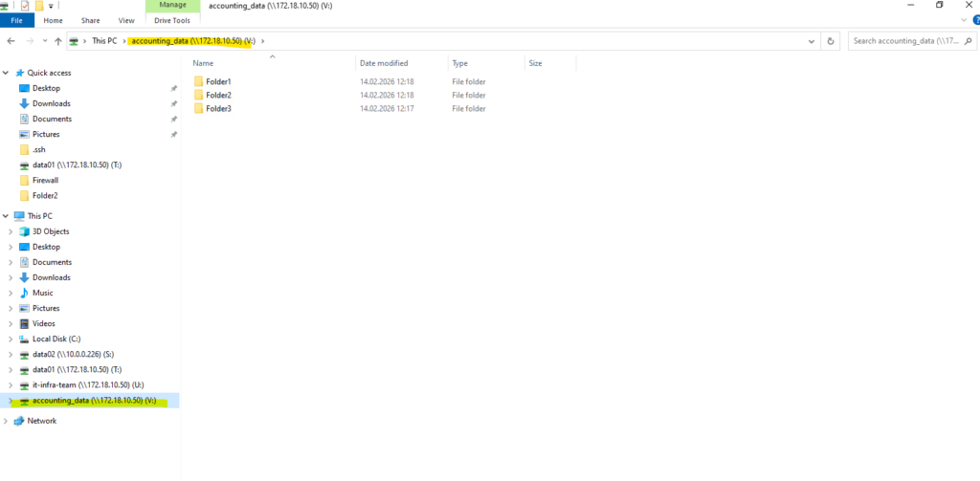Open the File menu
980x481 pixels.
tap(17, 20)
